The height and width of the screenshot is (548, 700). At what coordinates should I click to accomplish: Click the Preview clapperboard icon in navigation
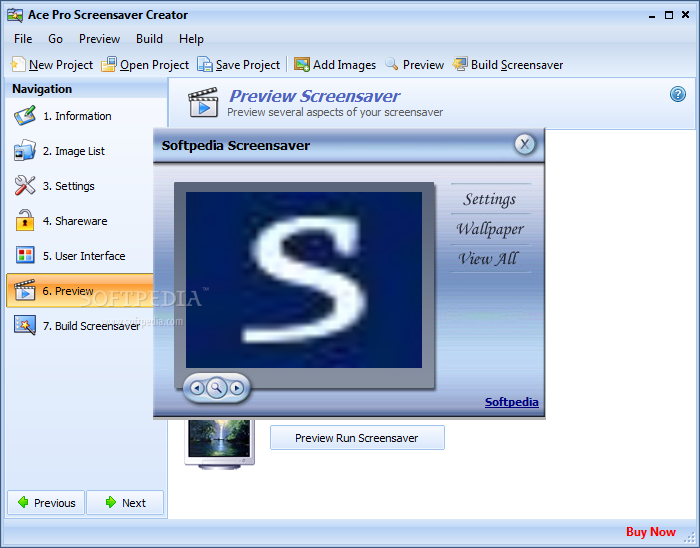25,291
